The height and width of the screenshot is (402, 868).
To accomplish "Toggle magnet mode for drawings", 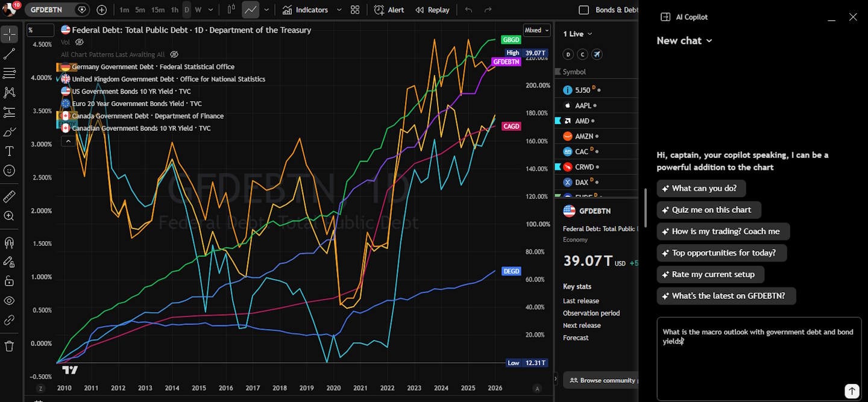I will pyautogui.click(x=9, y=242).
